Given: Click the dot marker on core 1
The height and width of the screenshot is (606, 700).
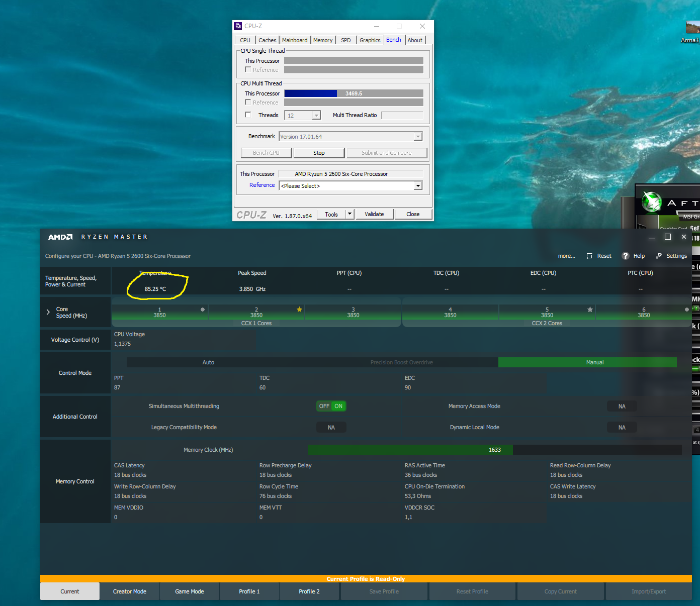Looking at the screenshot, I should 203,310.
